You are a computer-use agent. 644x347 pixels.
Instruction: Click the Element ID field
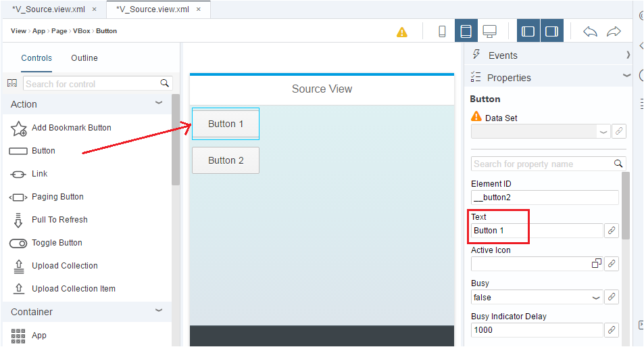tap(545, 198)
